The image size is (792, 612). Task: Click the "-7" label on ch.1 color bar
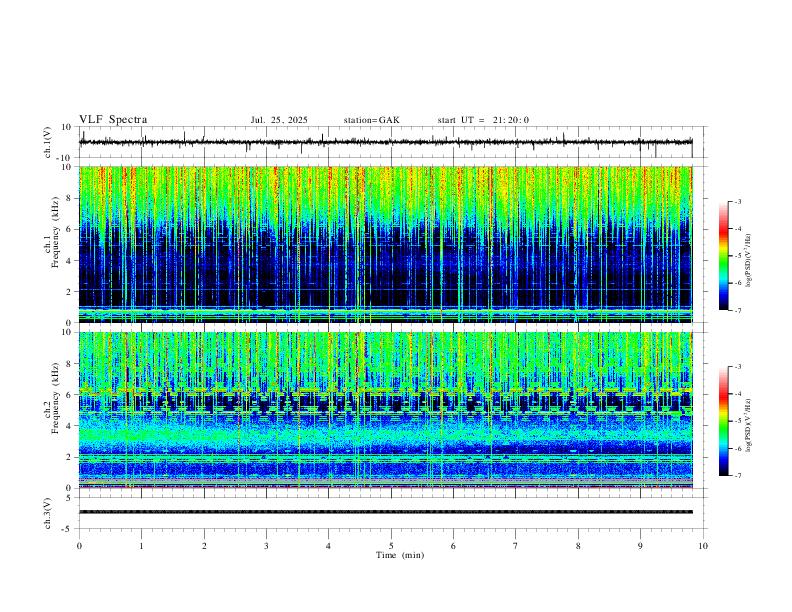click(x=738, y=311)
